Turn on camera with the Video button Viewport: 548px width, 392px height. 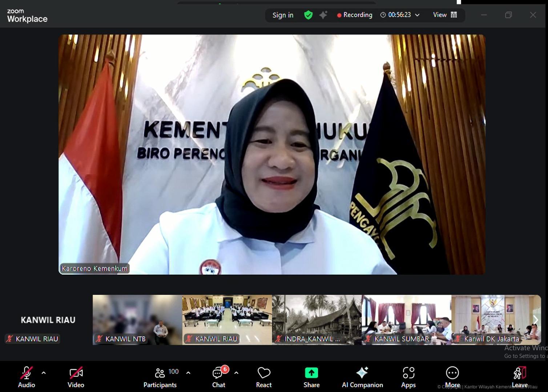click(76, 377)
